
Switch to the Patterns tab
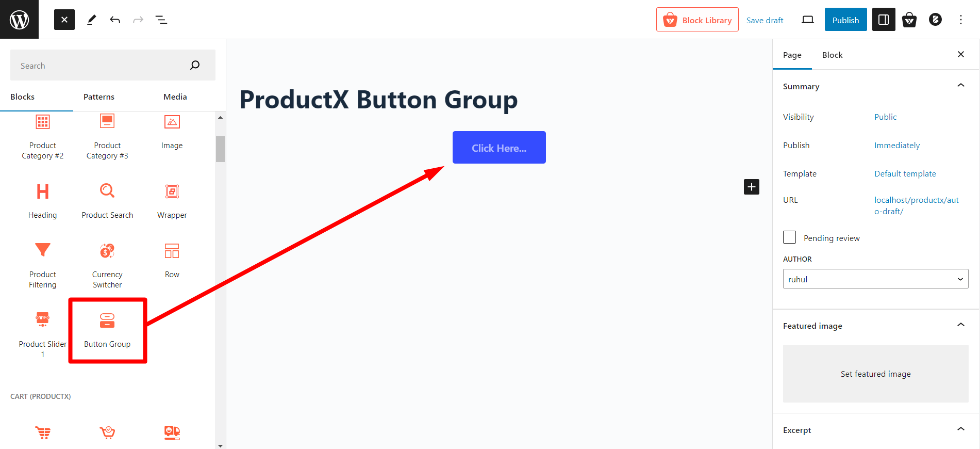point(98,97)
